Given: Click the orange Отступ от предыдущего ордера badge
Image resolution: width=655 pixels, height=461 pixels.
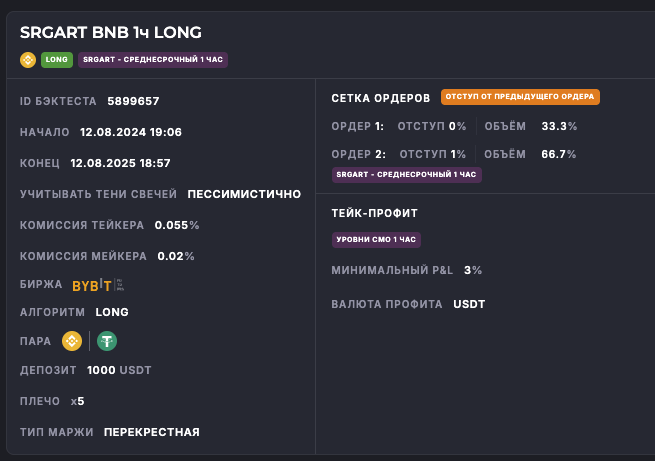Looking at the screenshot, I should (519, 97).
